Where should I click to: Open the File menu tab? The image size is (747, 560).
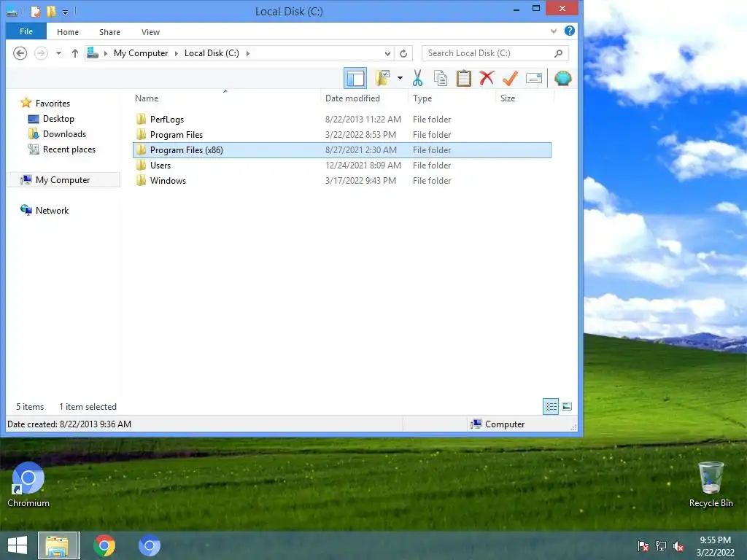point(26,31)
